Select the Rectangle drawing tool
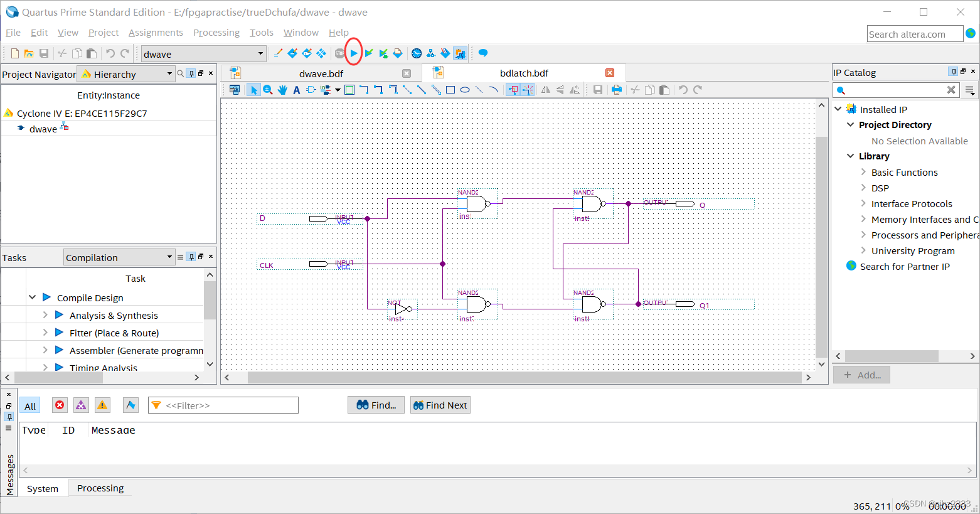Viewport: 980px width, 514px height. (450, 90)
